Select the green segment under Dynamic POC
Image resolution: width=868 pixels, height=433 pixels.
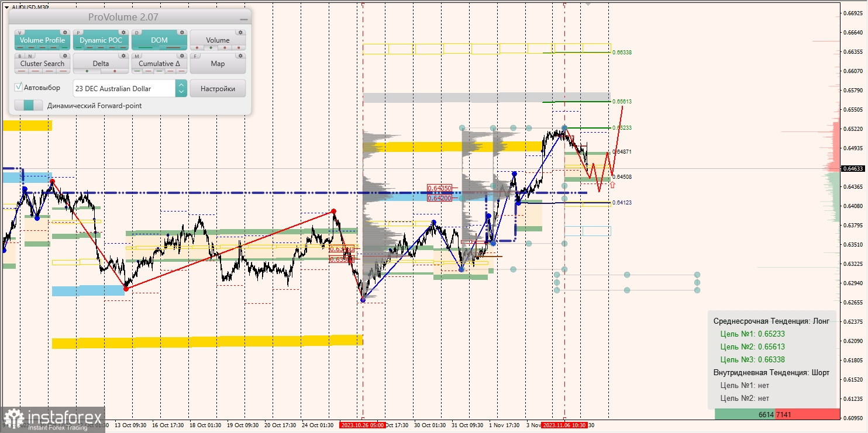[78, 47]
